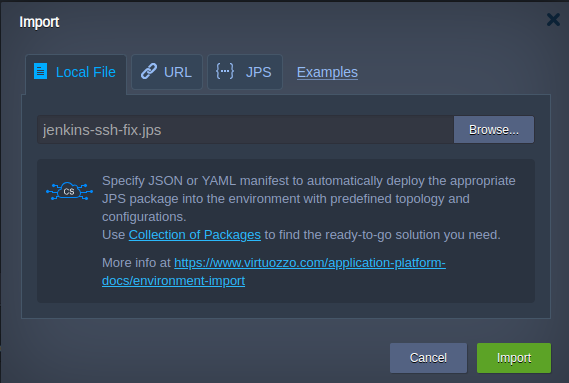Click the green Import button
569x383 pixels.
(x=514, y=358)
